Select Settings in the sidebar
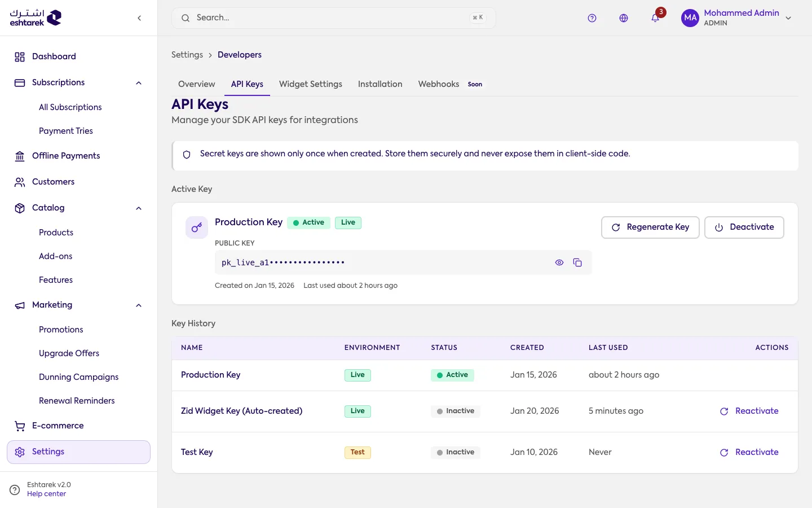 pyautogui.click(x=78, y=452)
